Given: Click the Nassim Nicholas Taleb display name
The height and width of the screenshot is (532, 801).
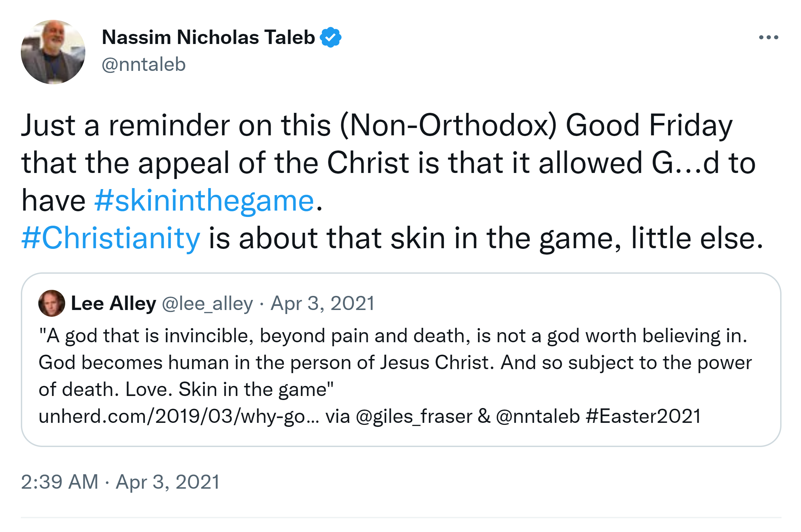Looking at the screenshot, I should pos(208,37).
